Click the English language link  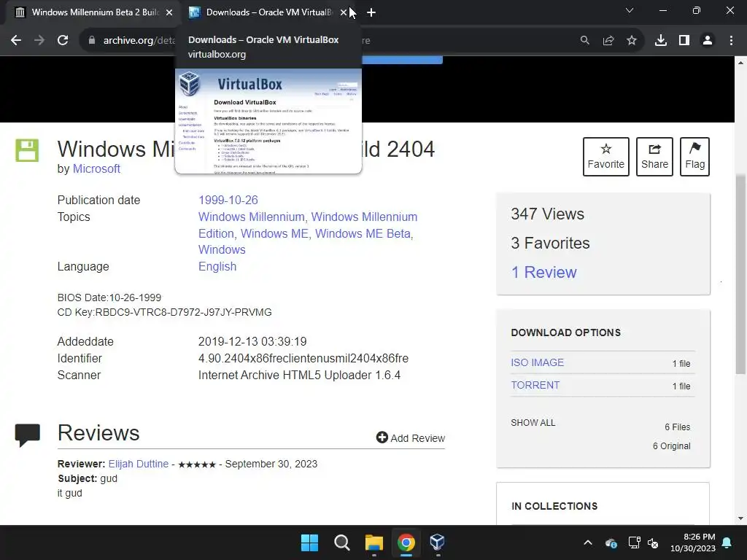click(x=217, y=266)
